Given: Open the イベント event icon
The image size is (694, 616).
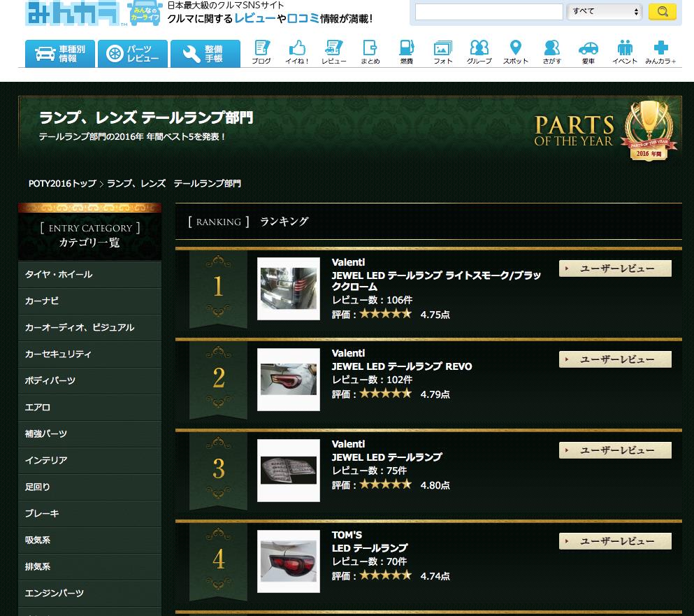Looking at the screenshot, I should 625,52.
